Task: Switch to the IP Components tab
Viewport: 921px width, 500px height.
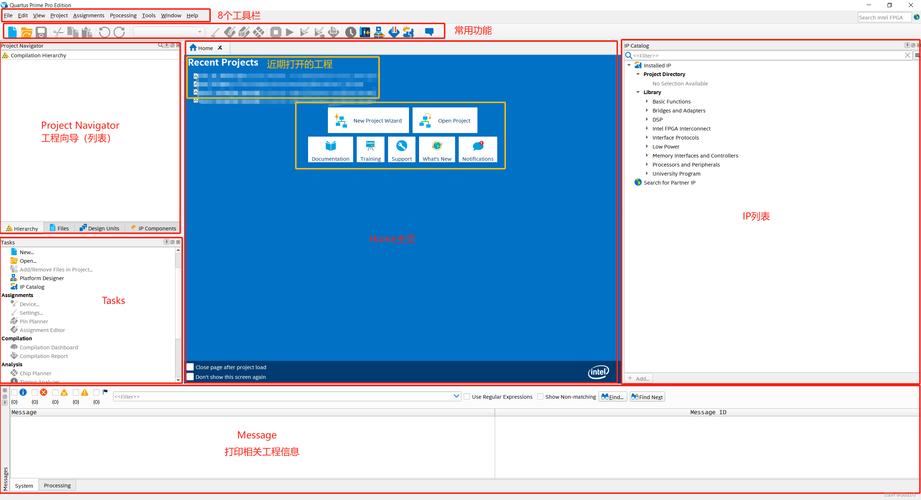Action: (153, 228)
